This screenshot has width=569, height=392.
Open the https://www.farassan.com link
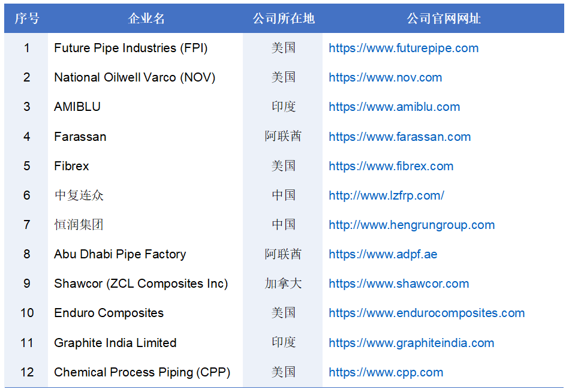point(400,137)
